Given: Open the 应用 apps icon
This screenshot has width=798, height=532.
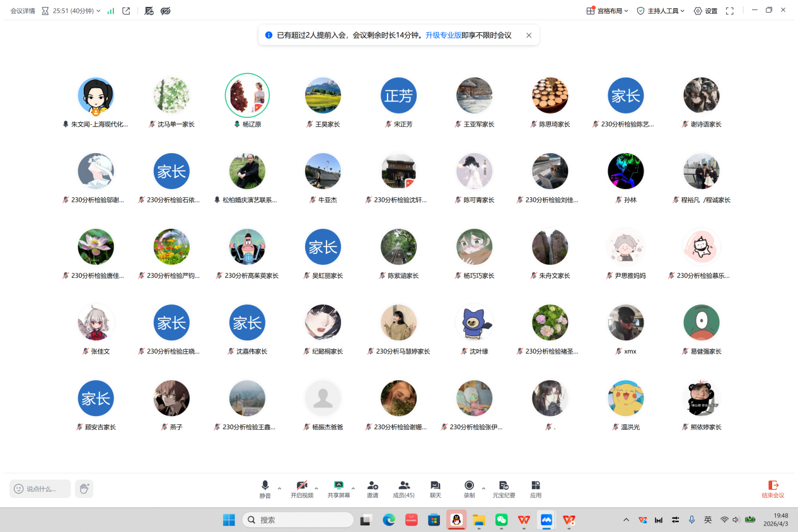Looking at the screenshot, I should pyautogui.click(x=535, y=489).
